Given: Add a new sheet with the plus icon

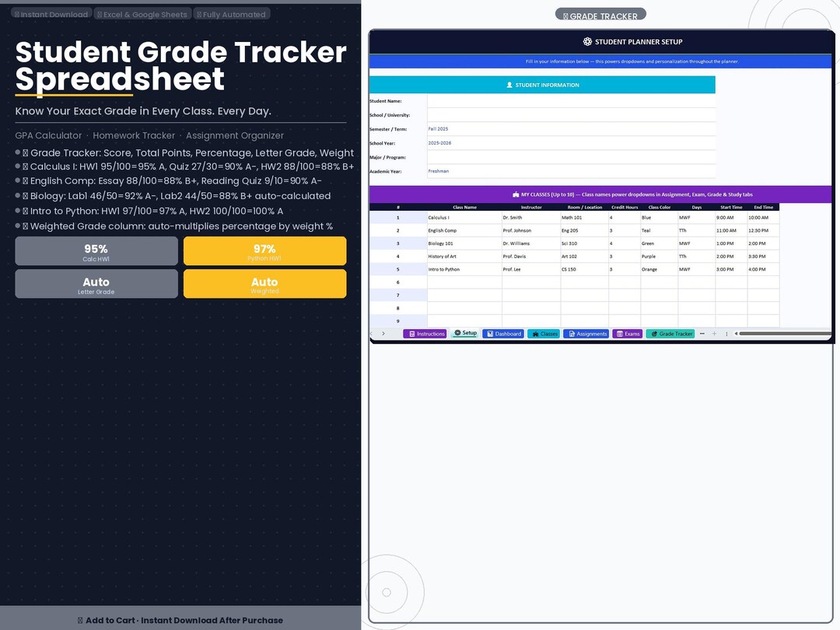Looking at the screenshot, I should pyautogui.click(x=714, y=334).
